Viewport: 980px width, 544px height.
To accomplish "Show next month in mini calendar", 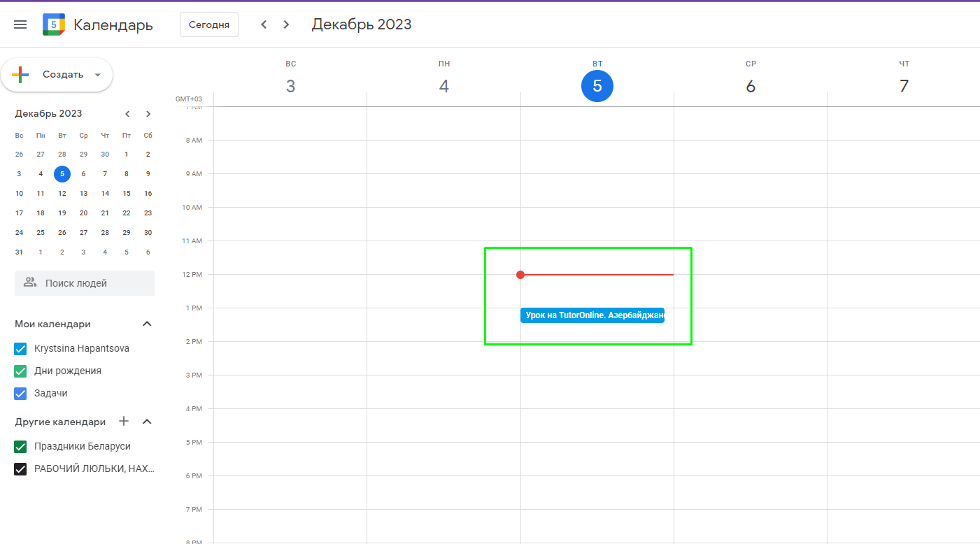I will [148, 114].
